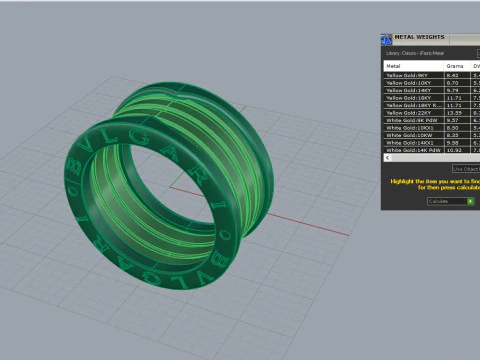480x360 pixels.
Task: Select the Yellow Gold:22KY row
Action: coord(432,113)
